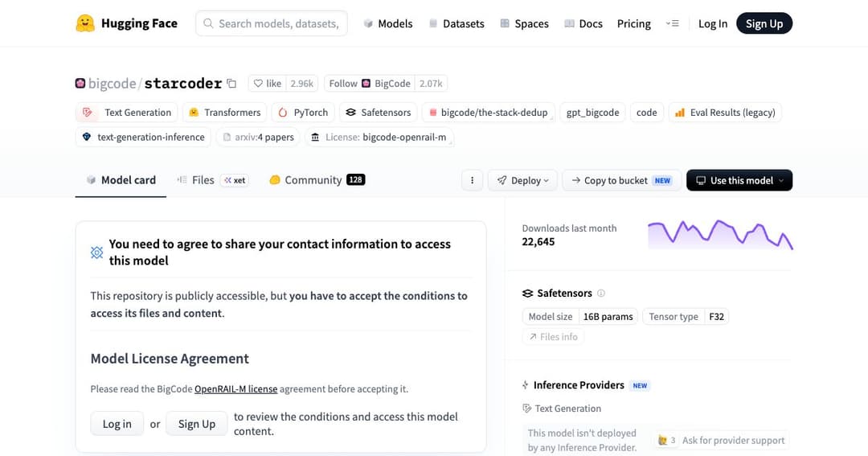This screenshot has width=868, height=456.
Task: Click the BigCode organization avatar next to bigcode
Action: click(80, 83)
